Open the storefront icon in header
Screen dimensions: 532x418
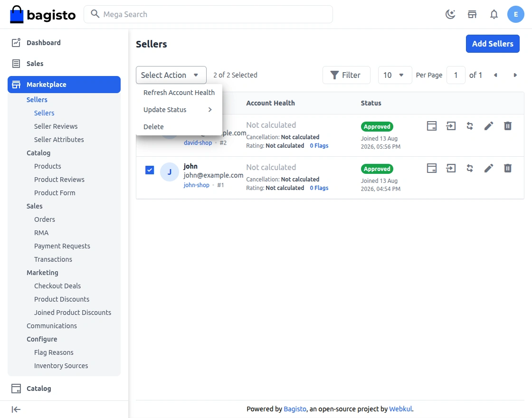pos(472,14)
